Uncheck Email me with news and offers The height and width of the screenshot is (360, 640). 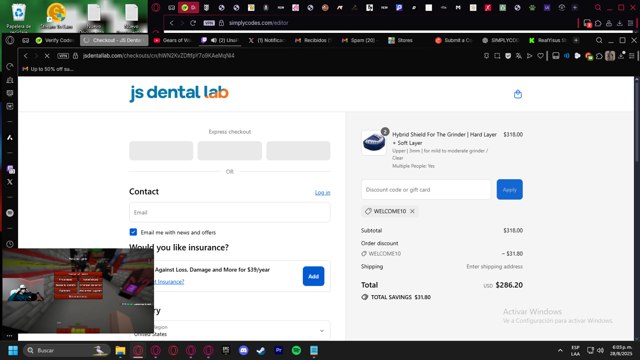coord(133,232)
